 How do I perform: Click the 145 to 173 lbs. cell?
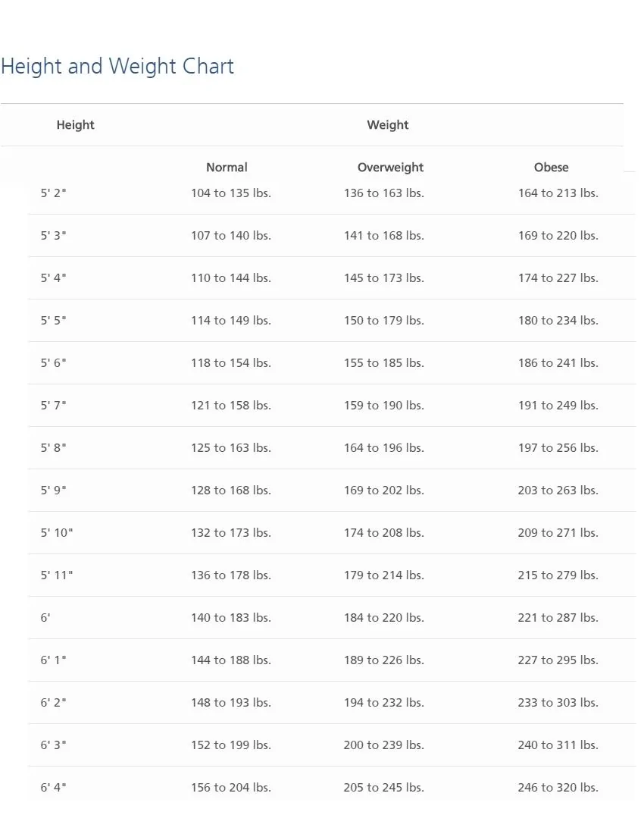(384, 278)
